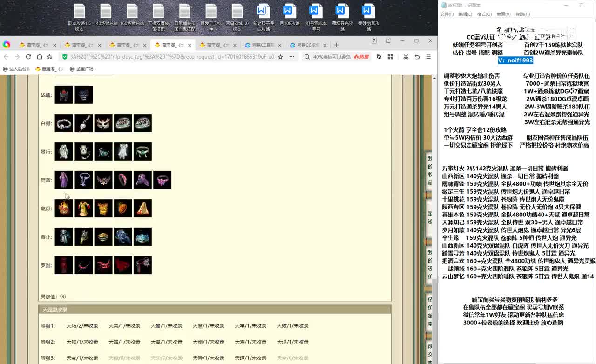This screenshot has height=364, width=596.
Task: Go to the browser home page icon
Action: point(40,57)
